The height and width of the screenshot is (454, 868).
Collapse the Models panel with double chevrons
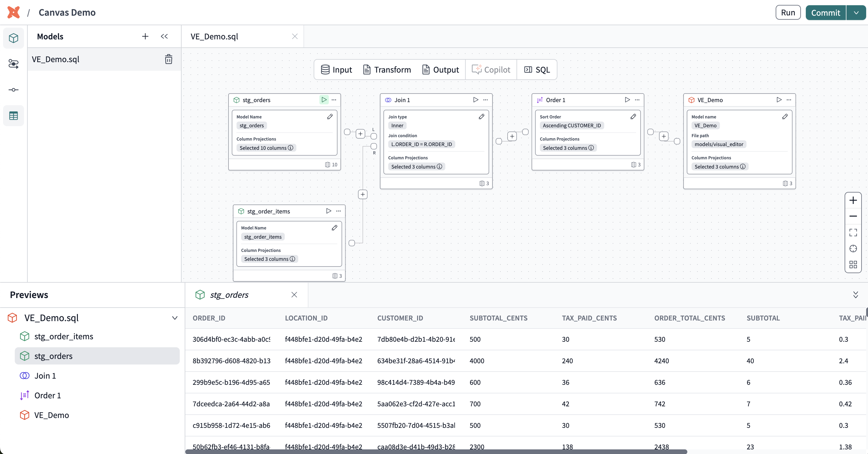[164, 36]
